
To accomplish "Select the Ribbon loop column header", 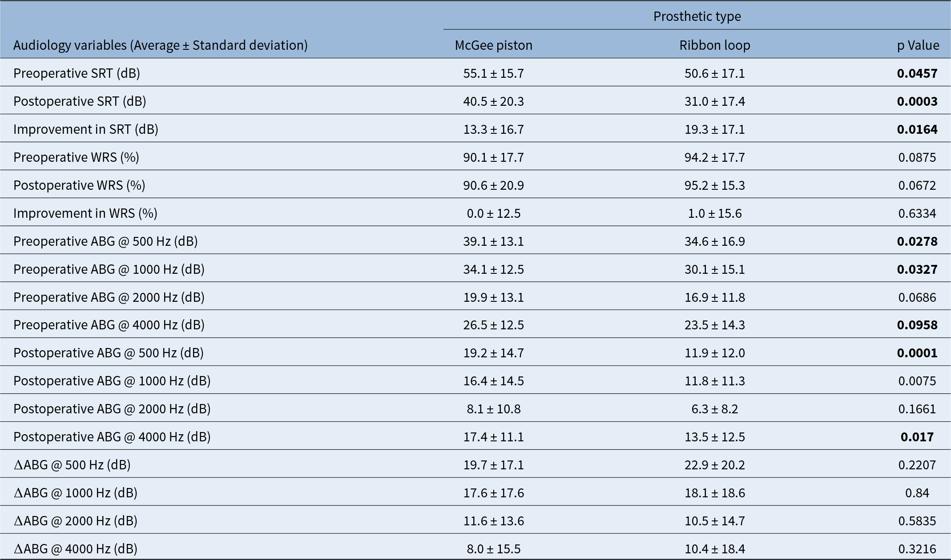I will [x=714, y=45].
